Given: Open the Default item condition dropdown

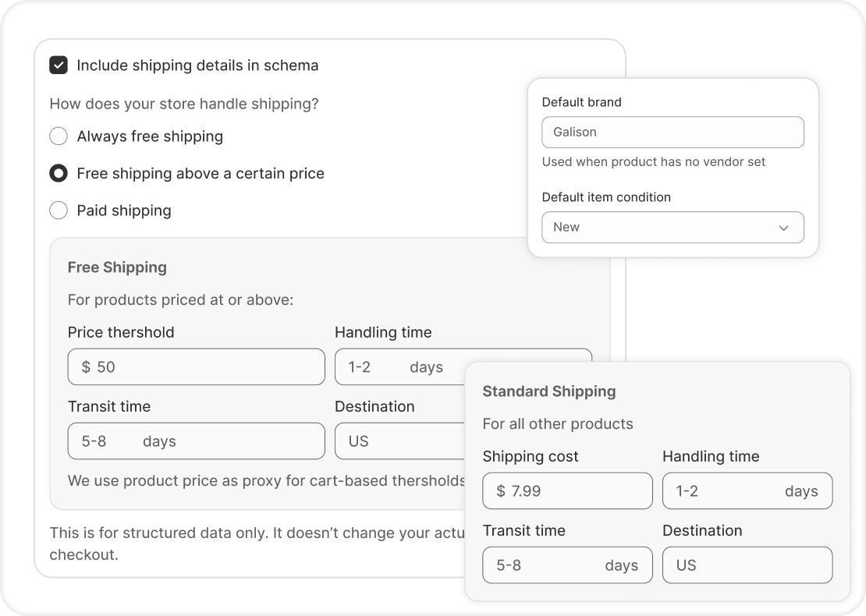Looking at the screenshot, I should tap(672, 227).
